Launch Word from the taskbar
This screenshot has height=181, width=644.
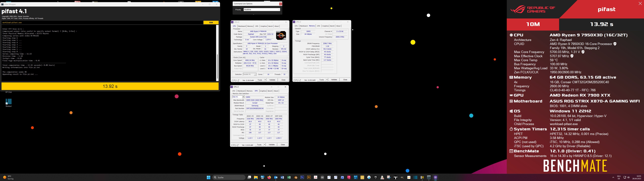282,177
